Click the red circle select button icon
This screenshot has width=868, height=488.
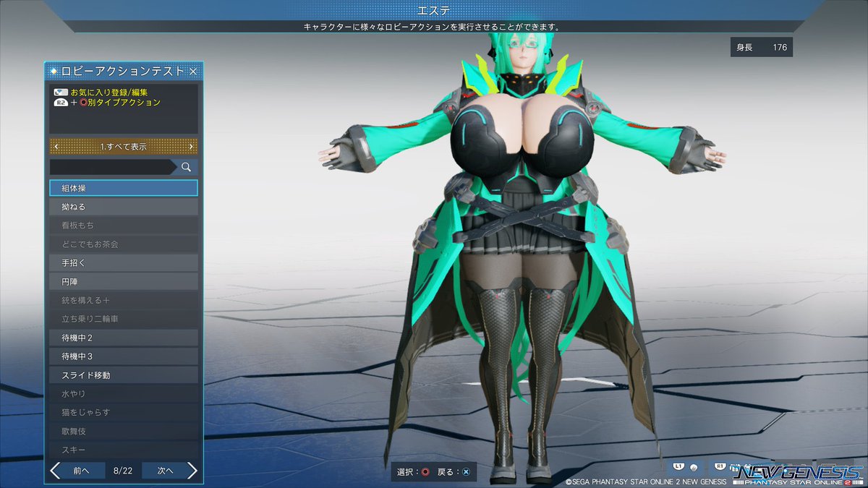tap(425, 472)
